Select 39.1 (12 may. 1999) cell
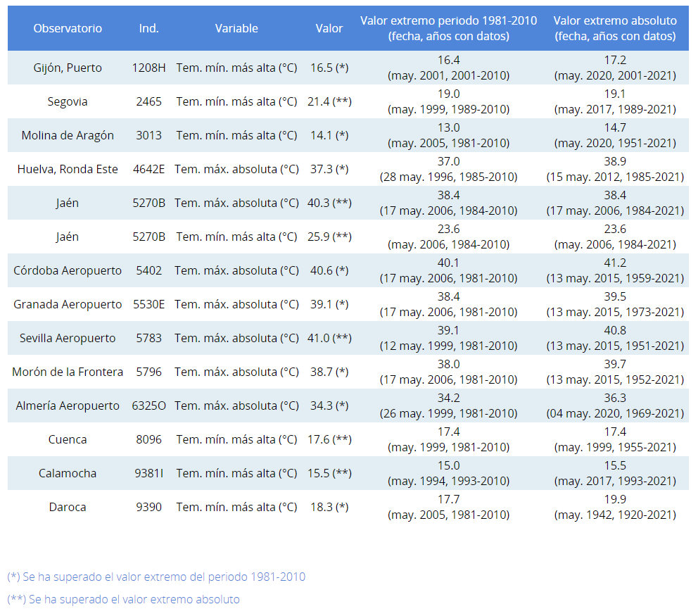Screen dimensions: 698x616 [449, 339]
